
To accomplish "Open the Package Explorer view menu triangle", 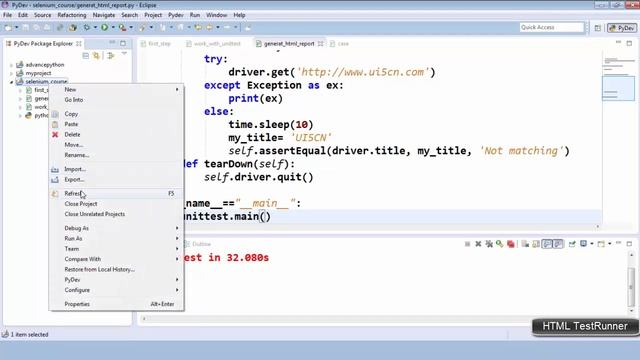I will point(124,54).
